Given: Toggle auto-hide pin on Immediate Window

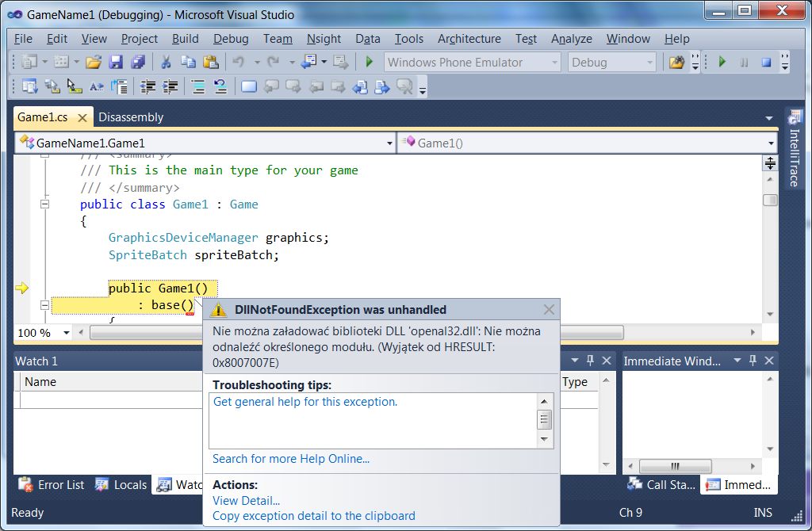Looking at the screenshot, I should (753, 361).
